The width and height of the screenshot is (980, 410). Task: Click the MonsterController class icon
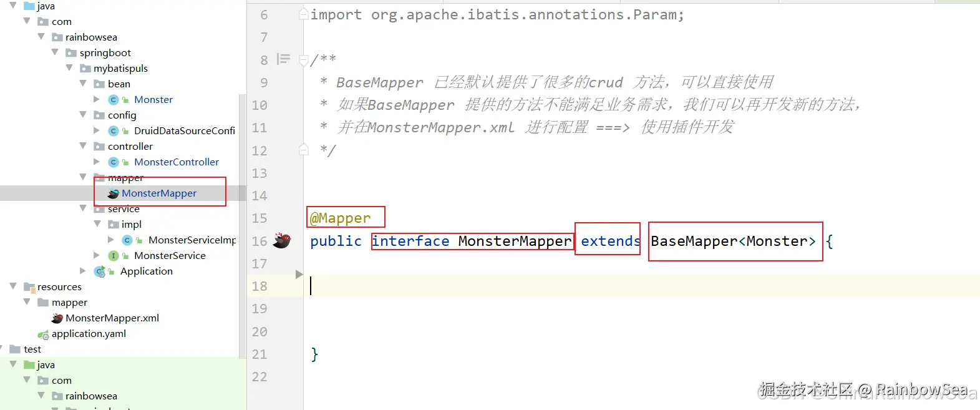(x=113, y=162)
